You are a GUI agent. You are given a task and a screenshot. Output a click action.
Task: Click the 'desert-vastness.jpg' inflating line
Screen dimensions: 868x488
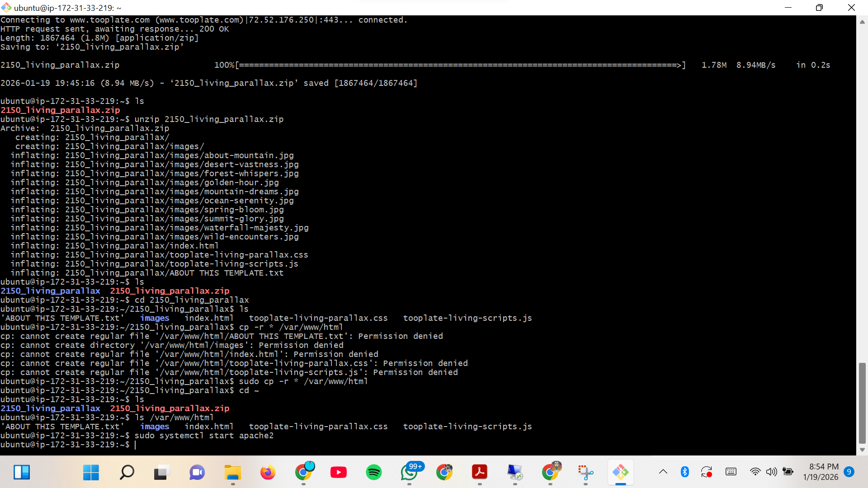click(x=155, y=164)
